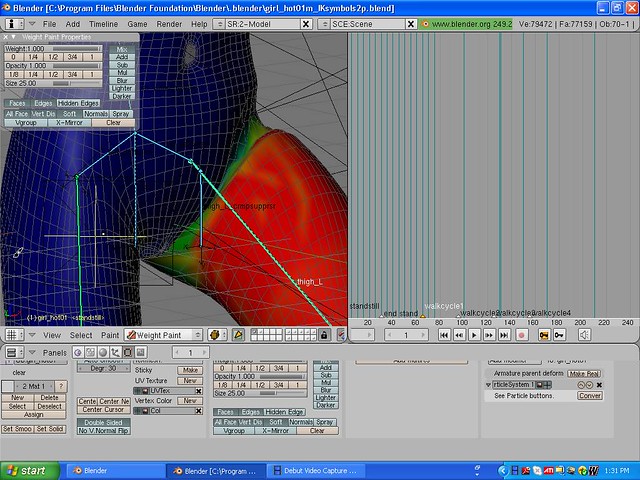Skip to the timeline end frame

coord(502,336)
